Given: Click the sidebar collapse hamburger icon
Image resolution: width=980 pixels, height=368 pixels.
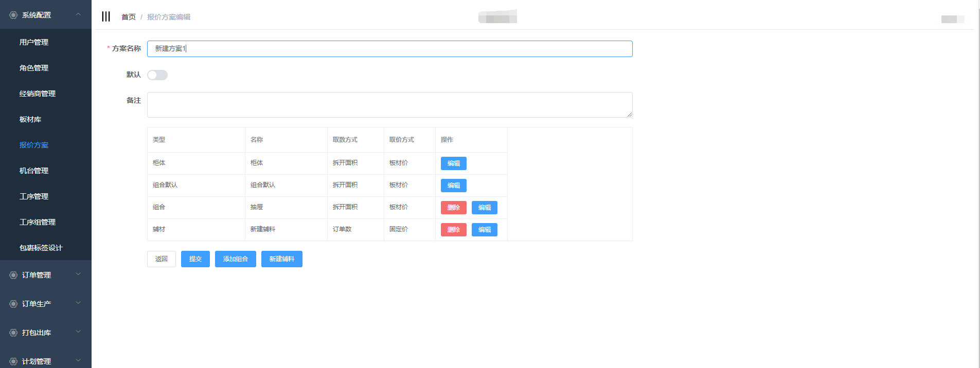Looking at the screenshot, I should pos(106,16).
